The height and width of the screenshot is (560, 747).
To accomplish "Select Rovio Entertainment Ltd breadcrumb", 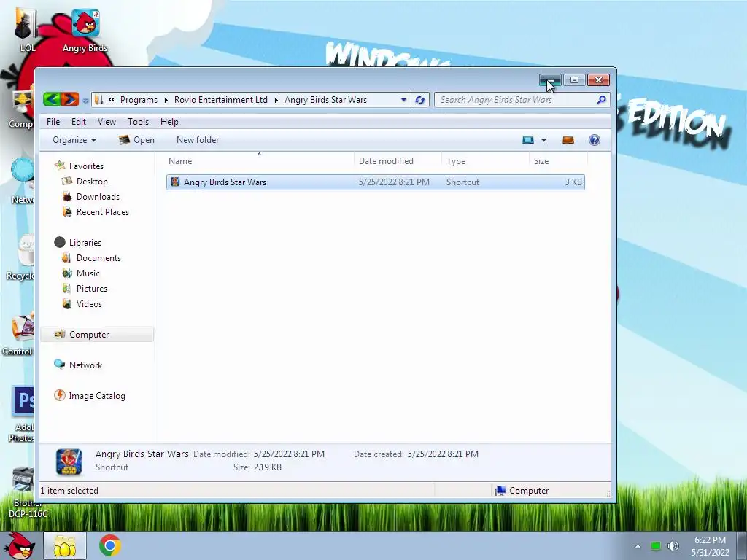I will 220,100.
